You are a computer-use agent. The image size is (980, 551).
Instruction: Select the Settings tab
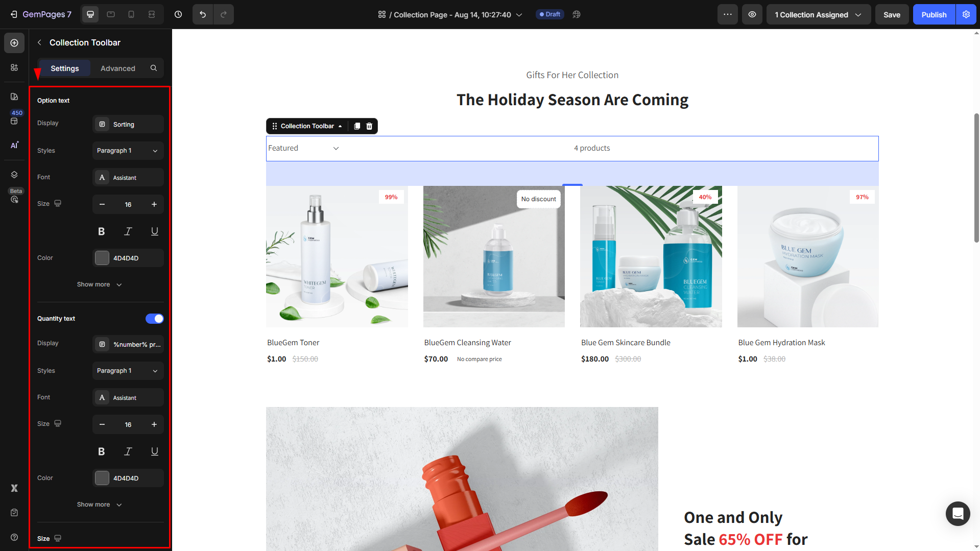[x=65, y=68]
